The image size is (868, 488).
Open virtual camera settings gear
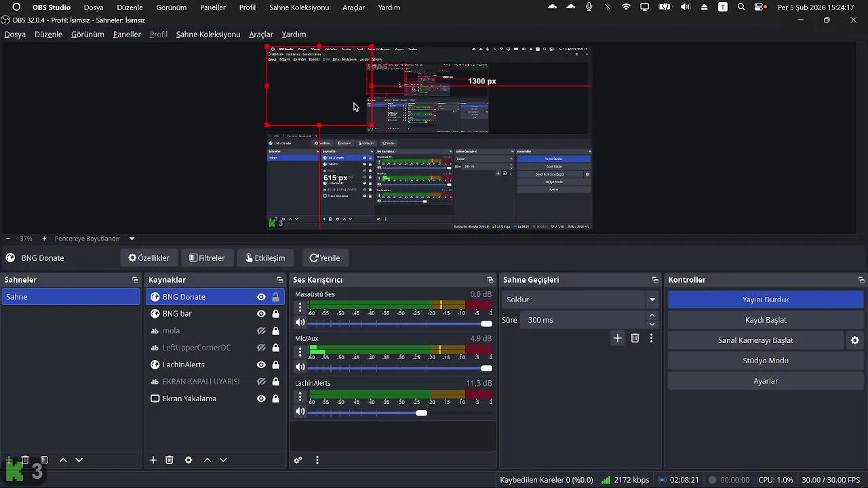click(x=855, y=340)
